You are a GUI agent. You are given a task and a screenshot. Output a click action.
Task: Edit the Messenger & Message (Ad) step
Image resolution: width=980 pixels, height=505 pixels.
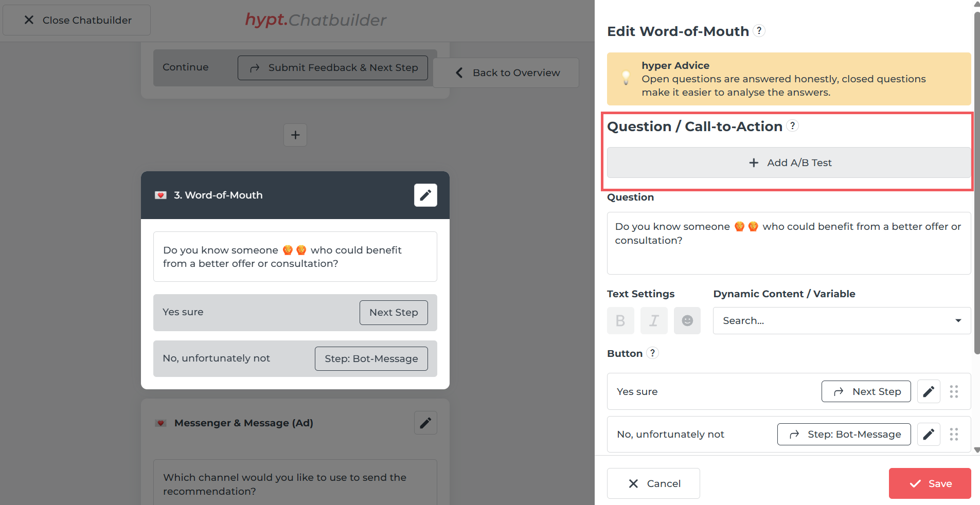click(425, 423)
